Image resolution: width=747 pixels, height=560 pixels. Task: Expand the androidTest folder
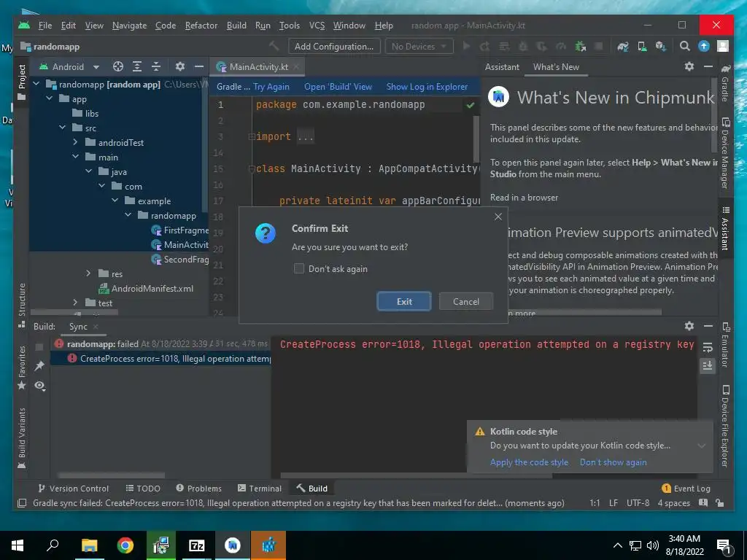coord(75,142)
